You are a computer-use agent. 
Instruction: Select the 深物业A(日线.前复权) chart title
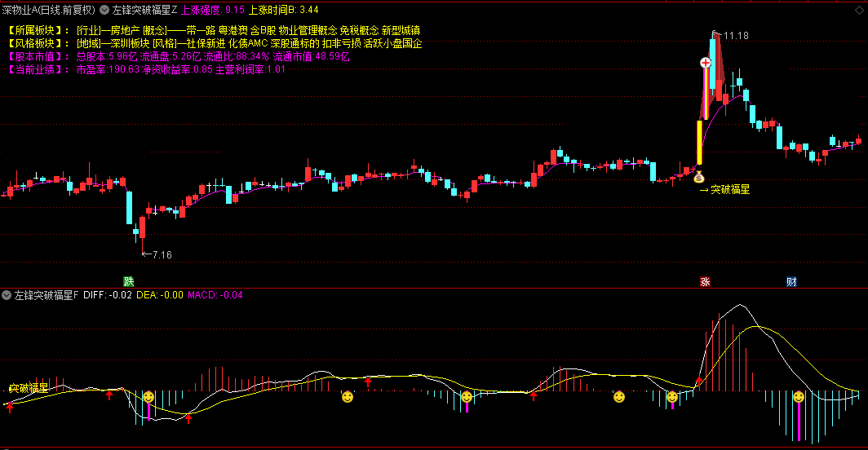[x=49, y=10]
